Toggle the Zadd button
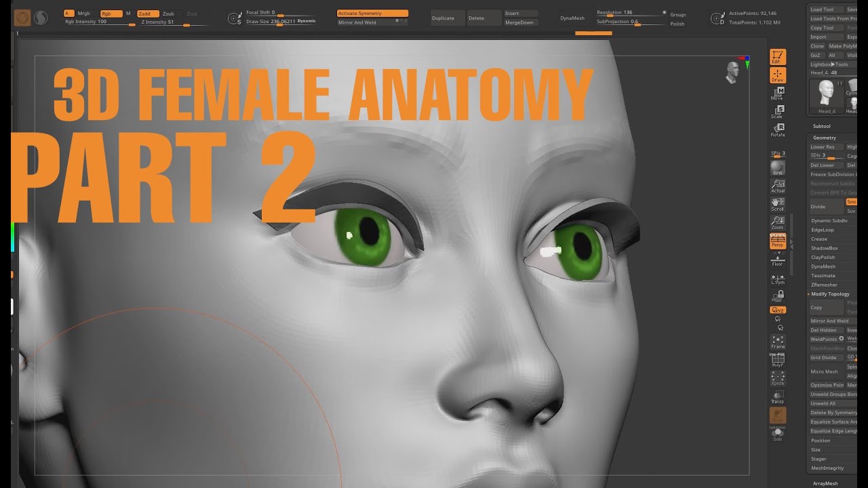 pos(147,14)
